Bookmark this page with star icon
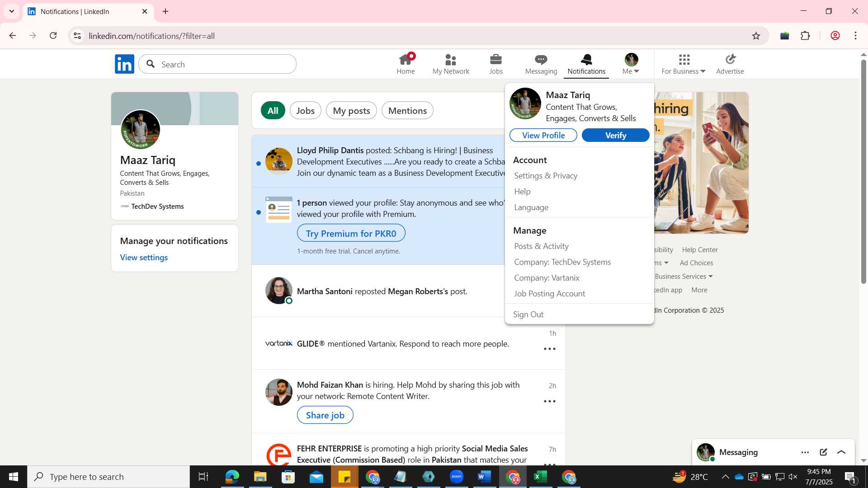Image resolution: width=868 pixels, height=488 pixels. tap(756, 36)
